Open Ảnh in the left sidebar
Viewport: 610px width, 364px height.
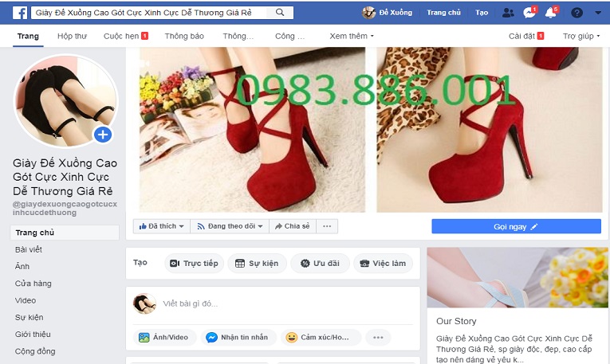(22, 266)
